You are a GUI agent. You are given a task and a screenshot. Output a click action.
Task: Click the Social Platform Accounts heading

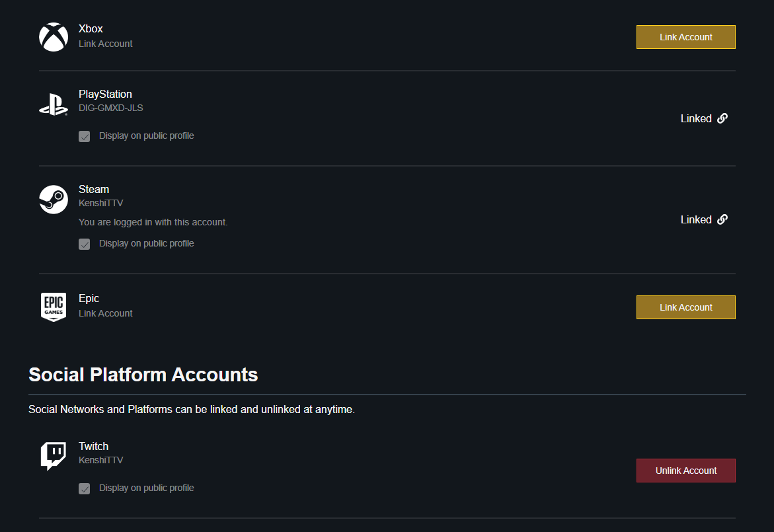pyautogui.click(x=143, y=375)
